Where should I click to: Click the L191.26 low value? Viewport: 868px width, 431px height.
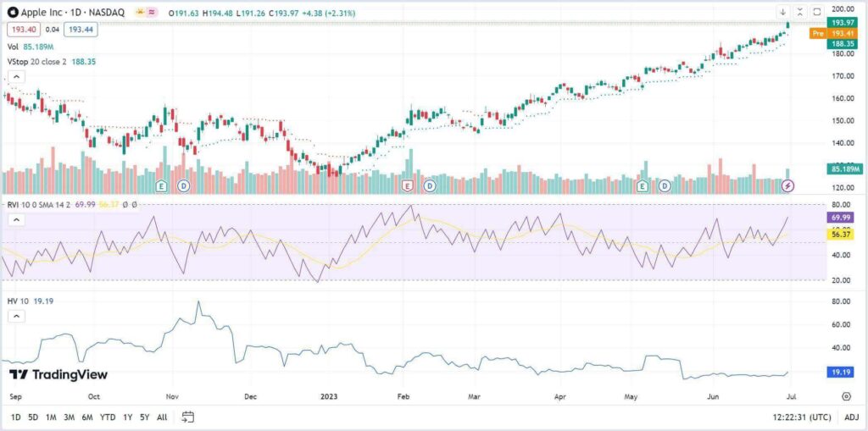pyautogui.click(x=251, y=13)
